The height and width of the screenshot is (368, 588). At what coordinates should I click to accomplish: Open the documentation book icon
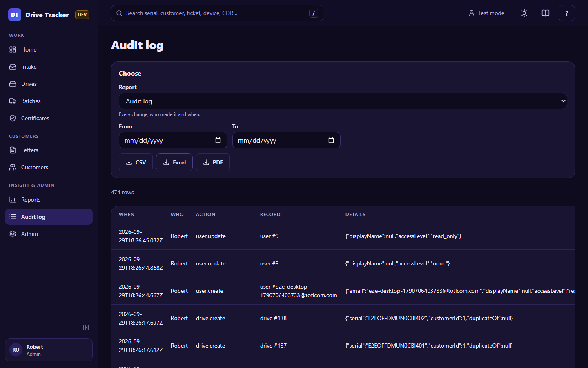(546, 13)
